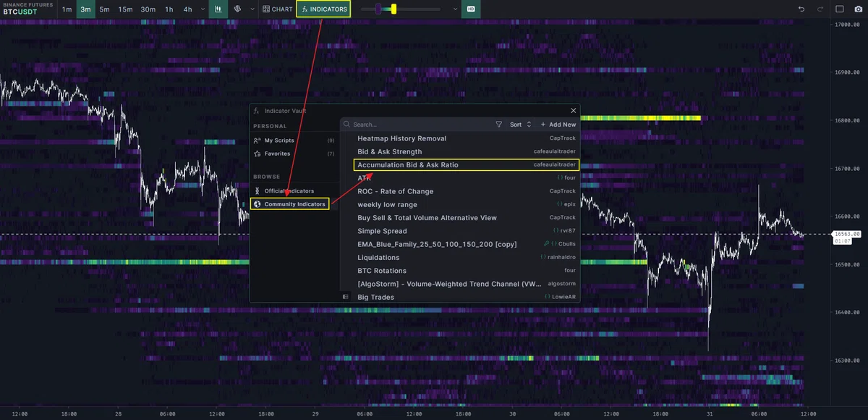
Task: Select the 4h timeframe
Action: [187, 9]
